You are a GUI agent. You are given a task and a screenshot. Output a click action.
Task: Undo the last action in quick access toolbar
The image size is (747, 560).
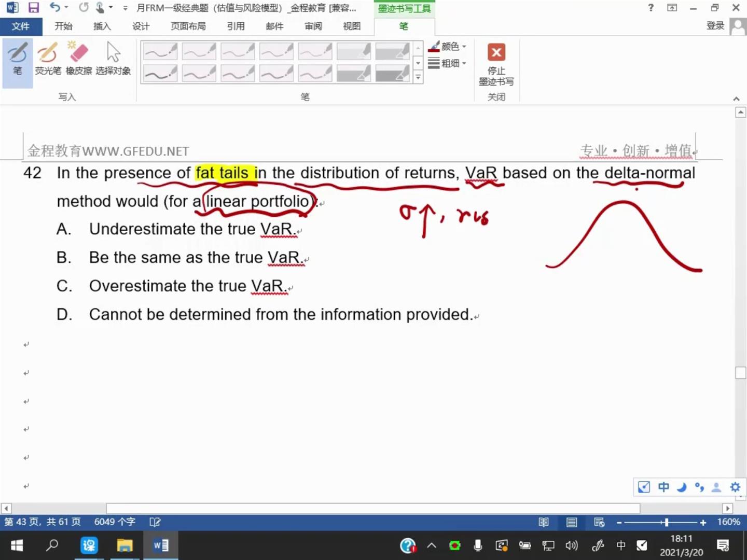pos(55,8)
